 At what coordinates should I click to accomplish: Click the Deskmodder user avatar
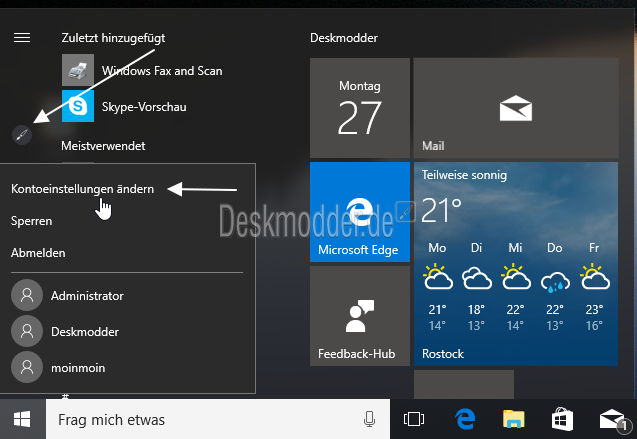[x=27, y=331]
